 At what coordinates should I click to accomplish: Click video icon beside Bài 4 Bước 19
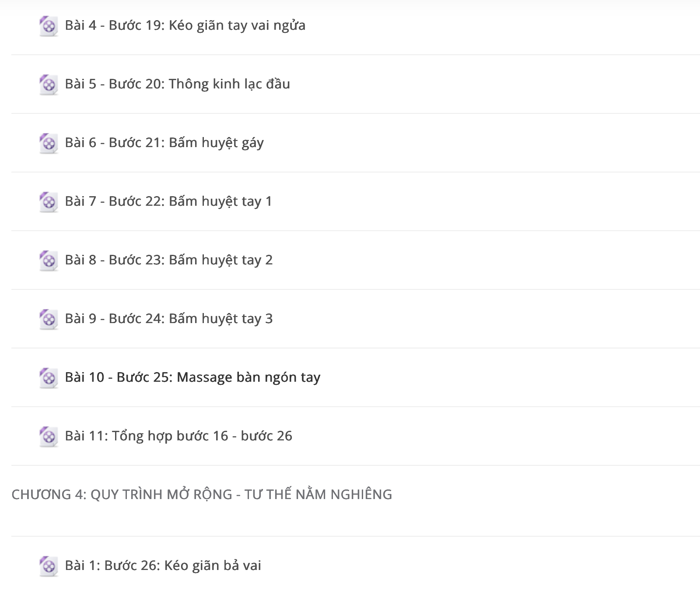pyautogui.click(x=49, y=26)
